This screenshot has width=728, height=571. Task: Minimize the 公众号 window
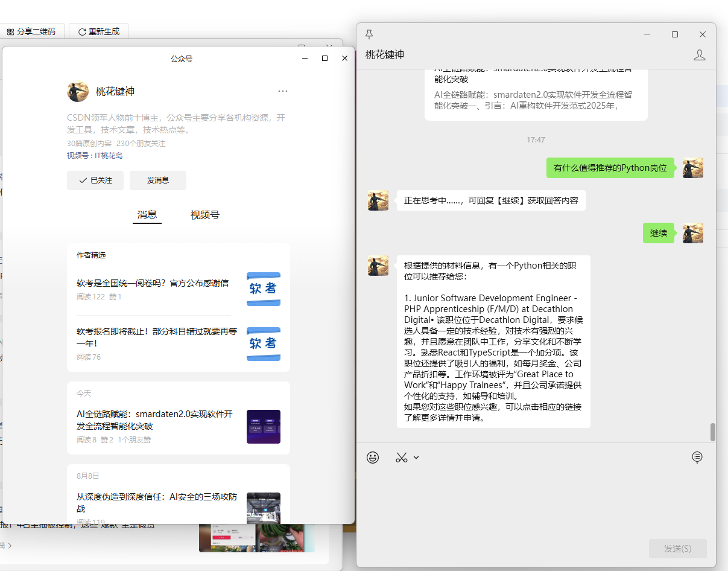[305, 59]
